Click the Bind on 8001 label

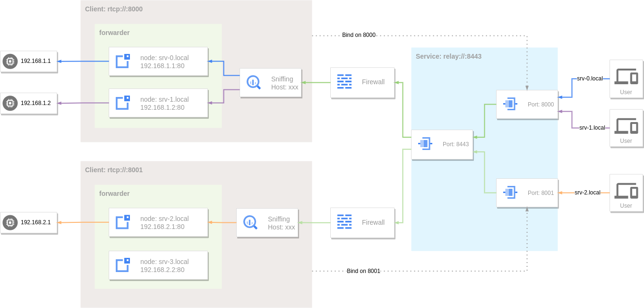coord(363,271)
